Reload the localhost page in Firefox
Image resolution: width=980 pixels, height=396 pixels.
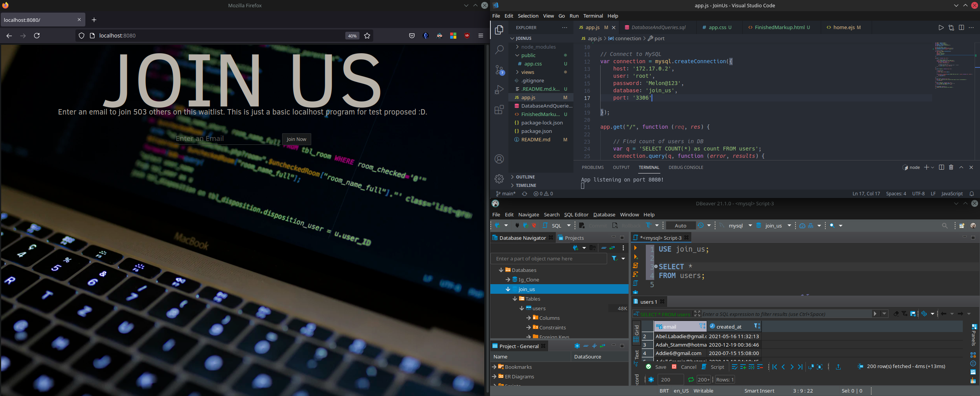tap(37, 36)
